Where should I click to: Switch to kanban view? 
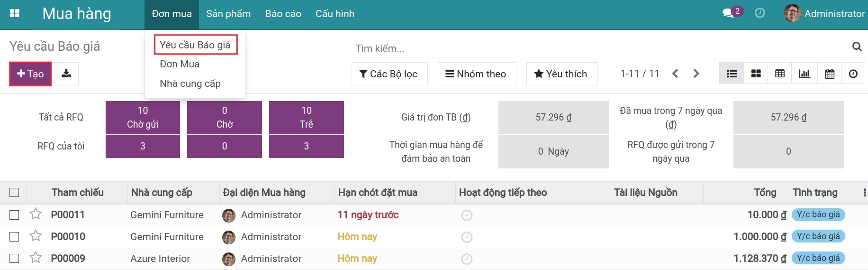(x=756, y=74)
